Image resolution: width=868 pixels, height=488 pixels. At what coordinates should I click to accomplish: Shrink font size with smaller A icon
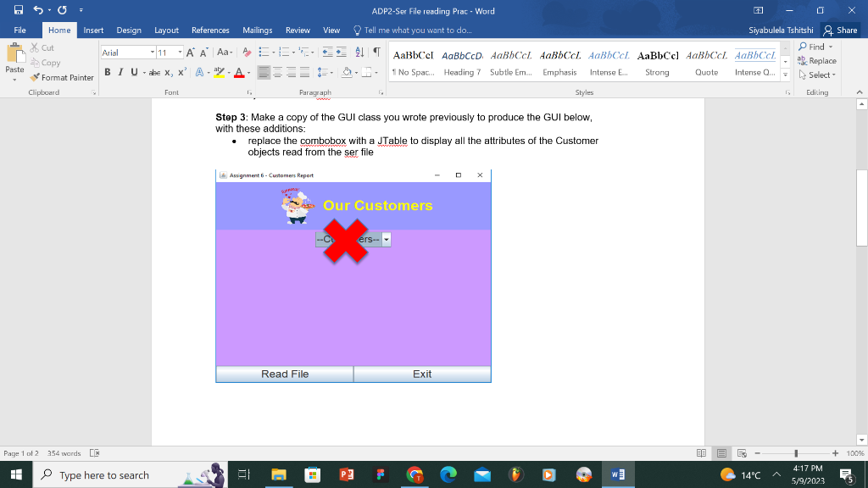click(203, 53)
